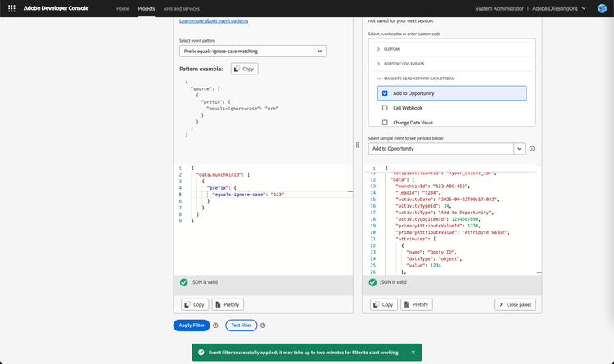This screenshot has width=614, height=364.
Task: Check the Call Webhook checkbox
Action: [385, 108]
